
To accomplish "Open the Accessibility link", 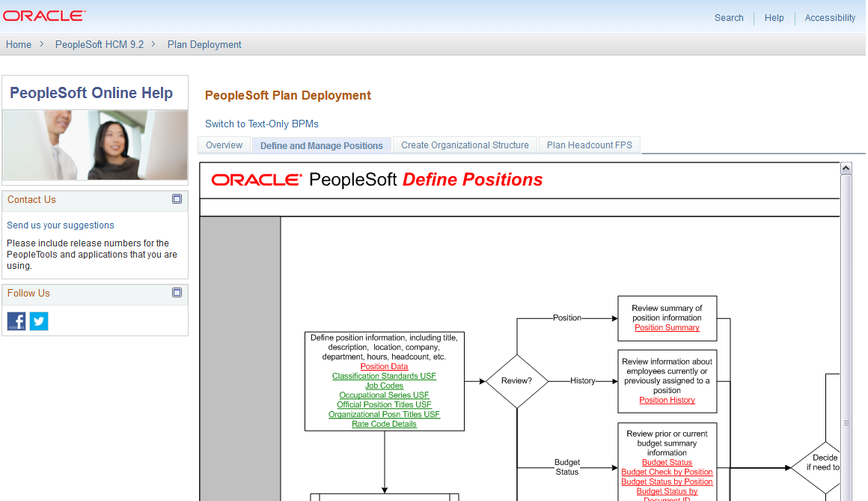I will coord(830,18).
